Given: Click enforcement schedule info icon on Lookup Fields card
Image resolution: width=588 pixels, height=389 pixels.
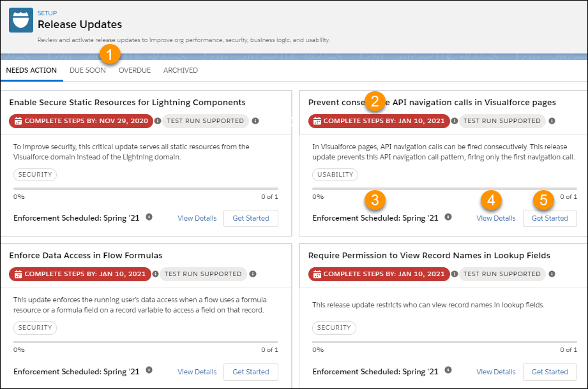Looking at the screenshot, I should [449, 371].
